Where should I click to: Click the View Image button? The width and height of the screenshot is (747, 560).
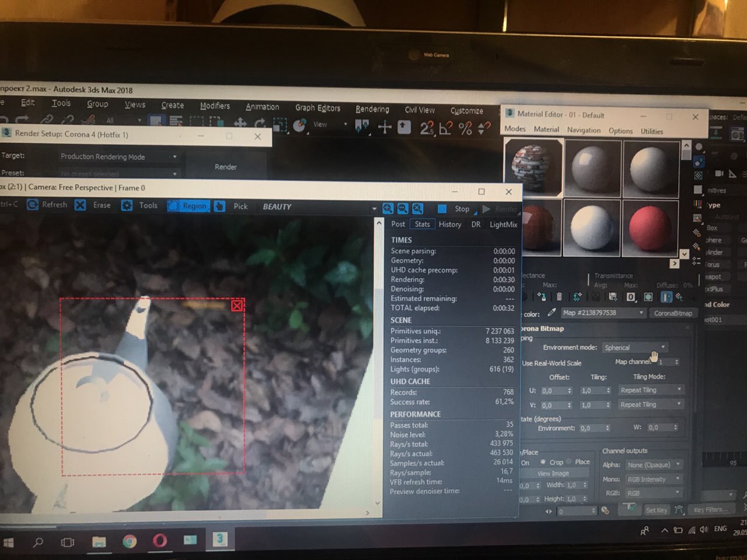point(553,474)
